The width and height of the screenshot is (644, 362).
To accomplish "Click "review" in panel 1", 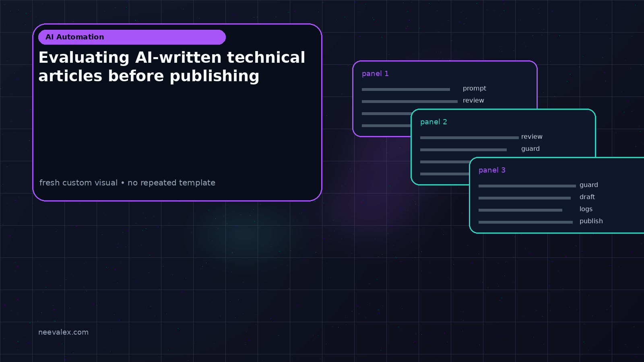I will (x=473, y=101).
